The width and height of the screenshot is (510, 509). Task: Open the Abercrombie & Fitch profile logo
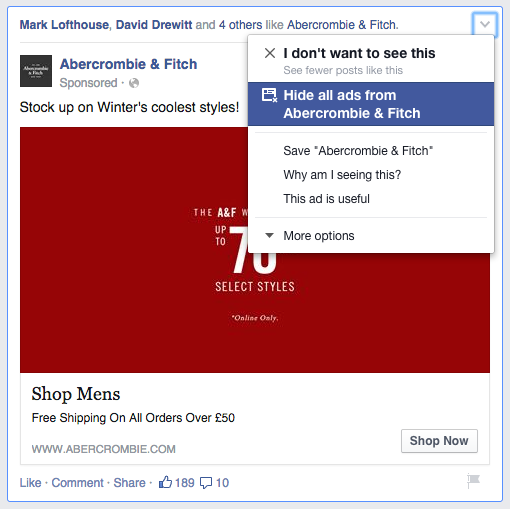pos(36,71)
